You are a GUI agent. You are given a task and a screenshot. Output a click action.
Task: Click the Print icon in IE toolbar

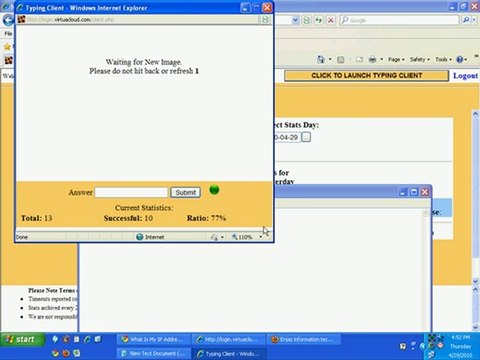372,60
